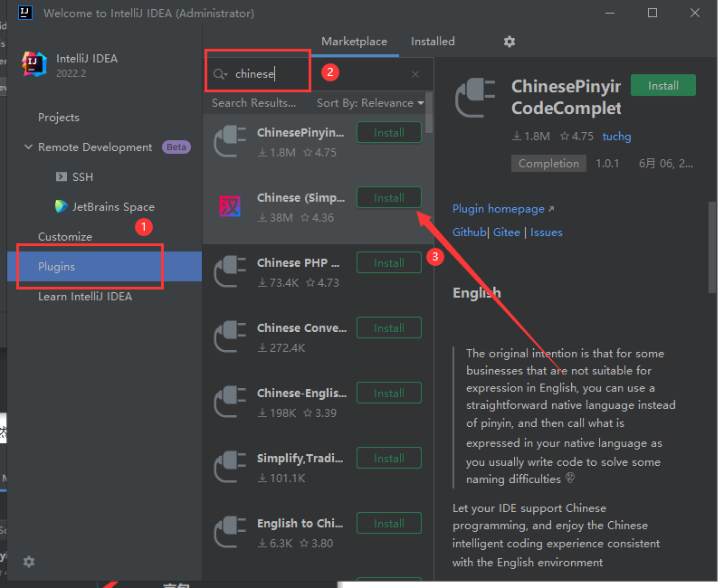Open the settings gear at the sidebar bottom
The height and width of the screenshot is (588, 724).
[x=29, y=562]
